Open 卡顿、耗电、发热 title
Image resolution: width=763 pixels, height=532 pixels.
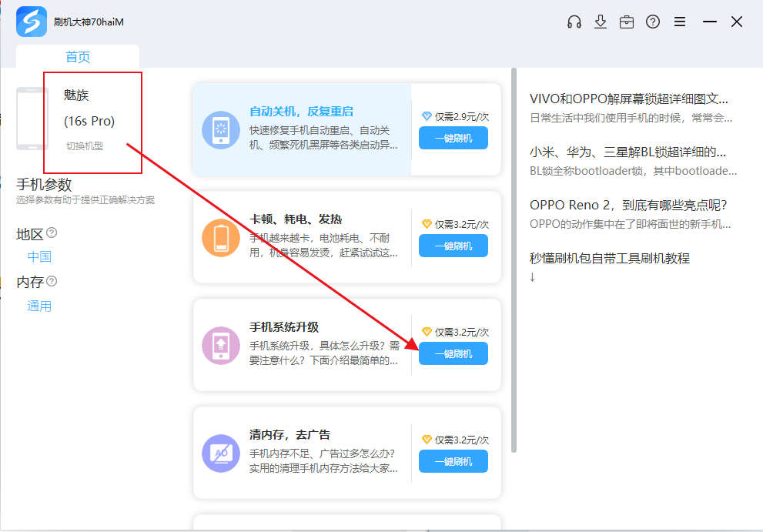(x=296, y=219)
